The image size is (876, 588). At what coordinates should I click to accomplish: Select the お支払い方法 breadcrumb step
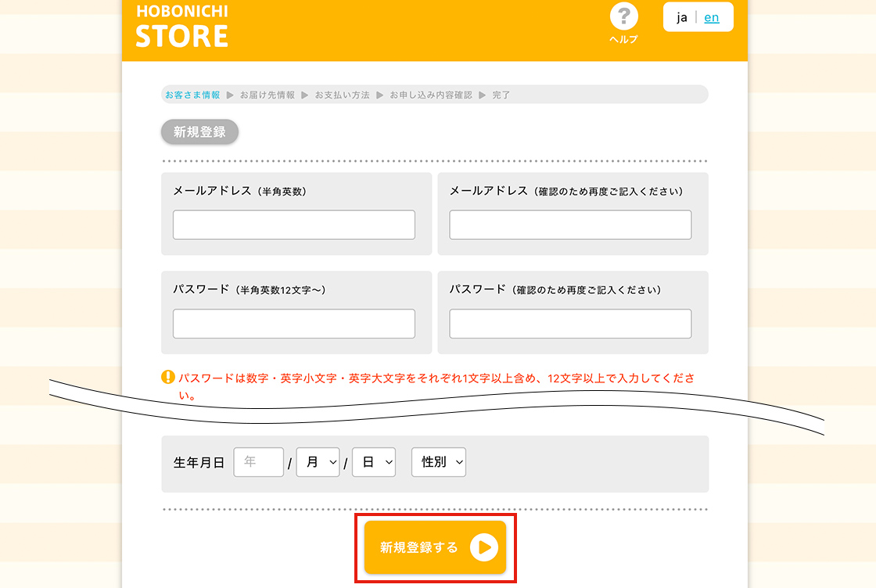tap(343, 95)
